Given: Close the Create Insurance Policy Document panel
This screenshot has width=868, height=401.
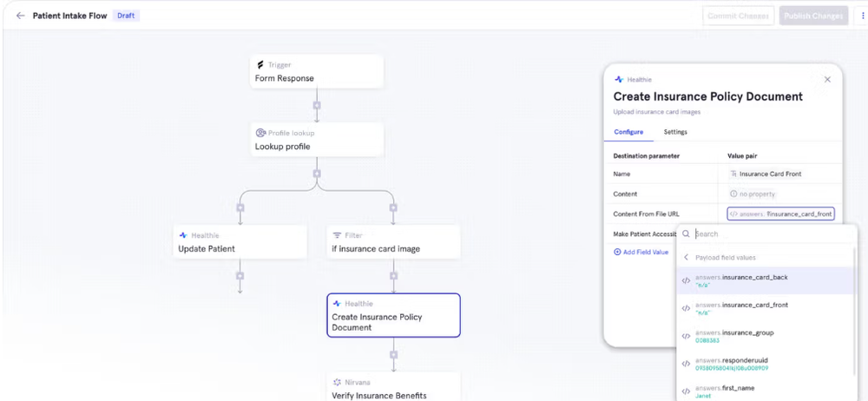Looking at the screenshot, I should 827,79.
